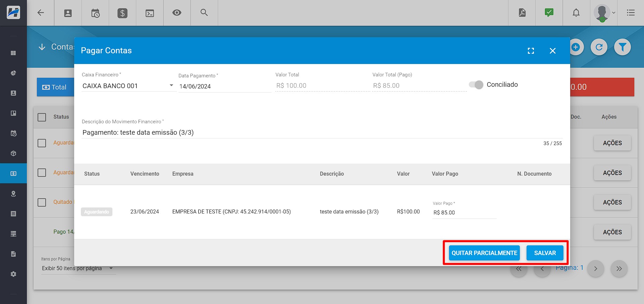644x304 pixels.
Task: Open the board panel icon in sidebar
Action: 13,113
